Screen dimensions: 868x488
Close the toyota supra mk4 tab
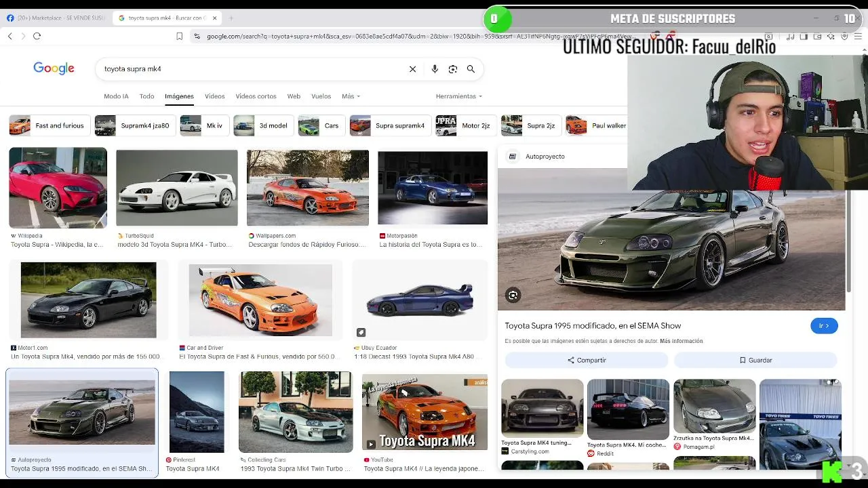[215, 18]
